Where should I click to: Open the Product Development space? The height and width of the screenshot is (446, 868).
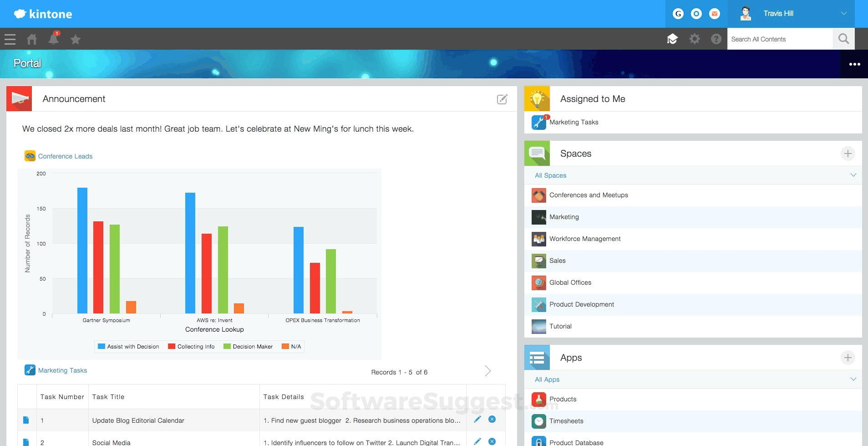tap(582, 304)
